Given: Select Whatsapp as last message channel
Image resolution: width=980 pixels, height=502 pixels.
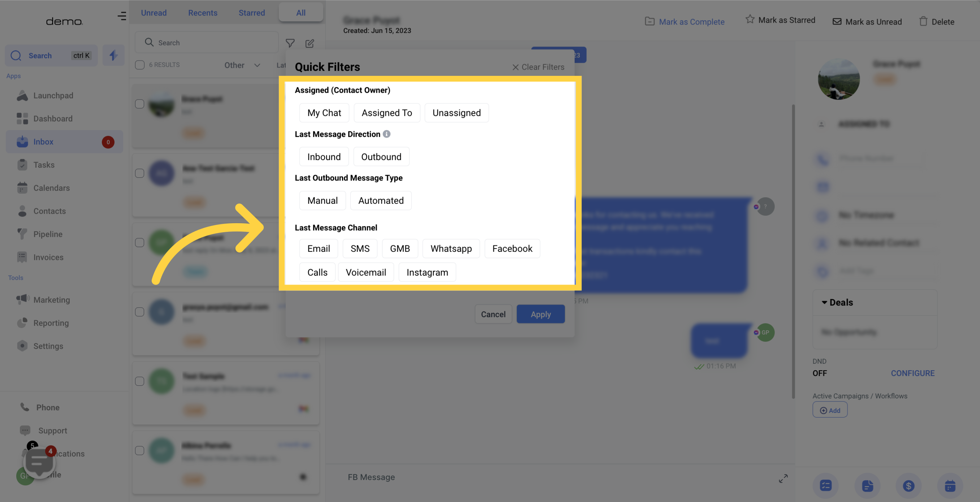Looking at the screenshot, I should (x=451, y=248).
